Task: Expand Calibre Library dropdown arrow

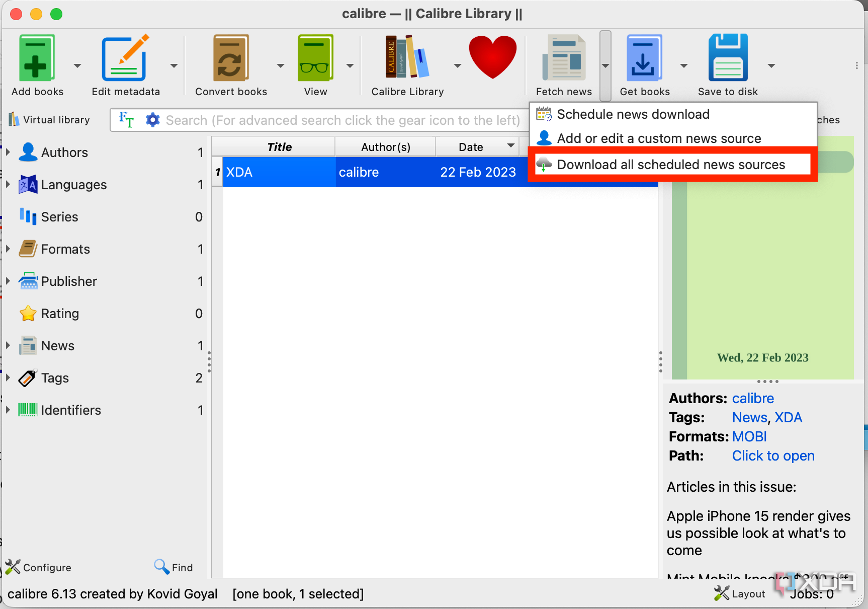Action: tap(458, 65)
